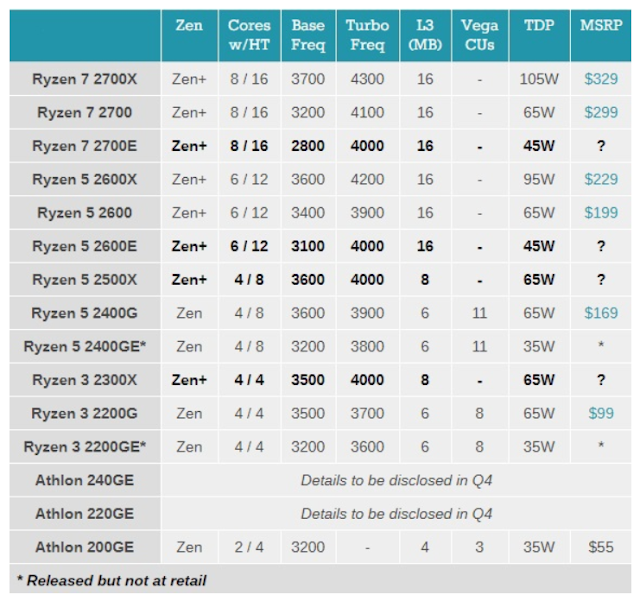The width and height of the screenshot is (640, 601).
Task: Click the Ryzen 7 2700X row label
Action: click(84, 79)
